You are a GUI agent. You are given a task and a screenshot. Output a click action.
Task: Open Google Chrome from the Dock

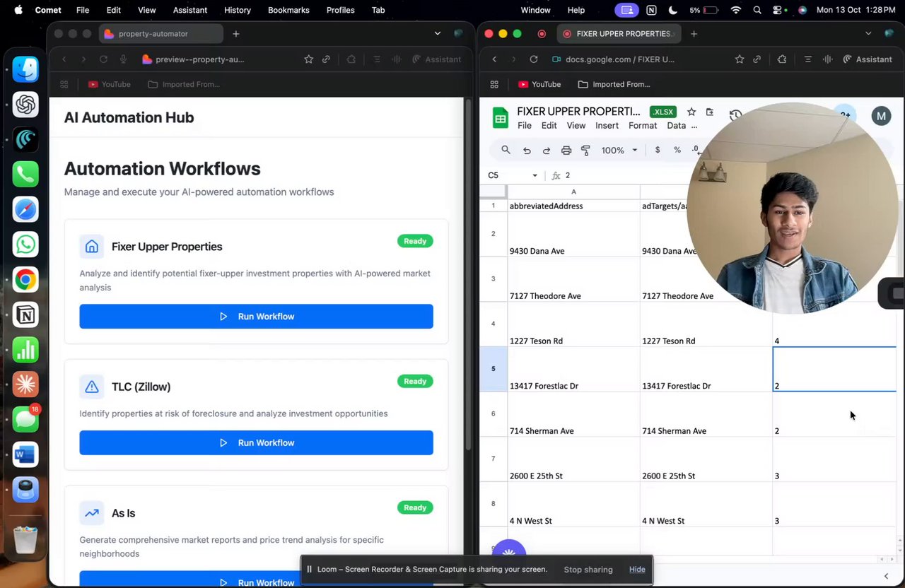coord(25,280)
